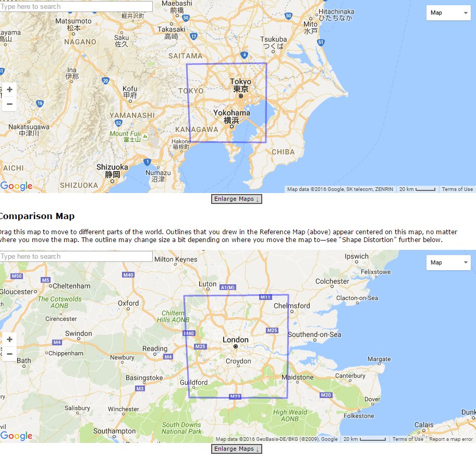Click the M40 shield near Oxford
Screen dimensions: 476x457
pos(128,275)
